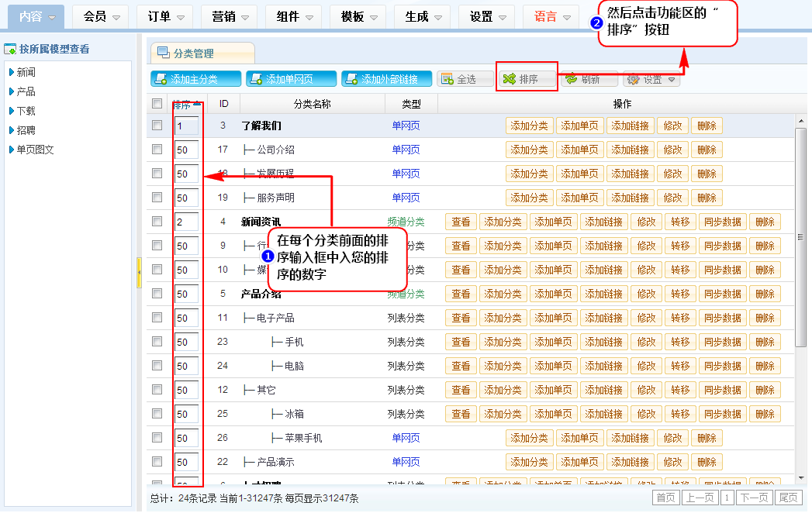Image resolution: width=812 pixels, height=513 pixels.
Task: Click the 添加单网页 toolbar icon
Action: pos(256,79)
